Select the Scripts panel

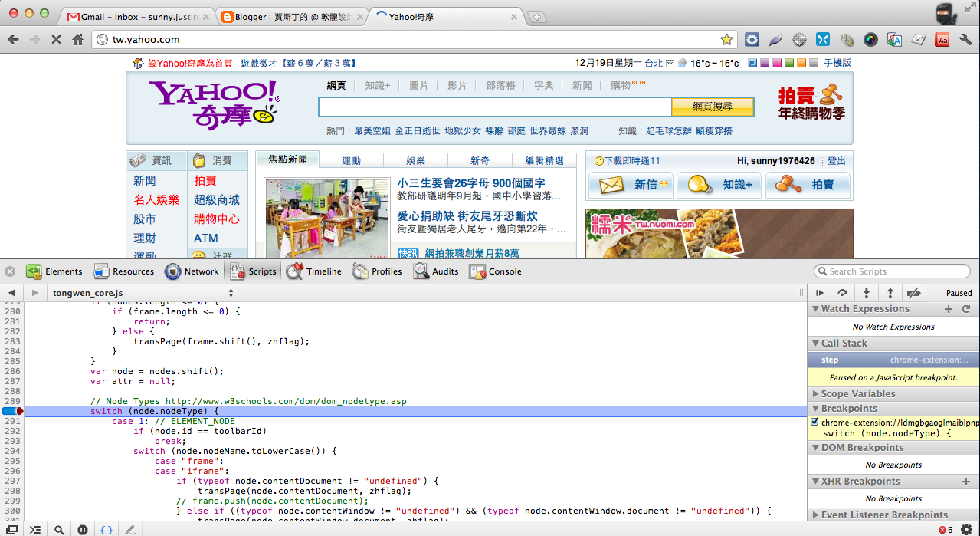[252, 271]
